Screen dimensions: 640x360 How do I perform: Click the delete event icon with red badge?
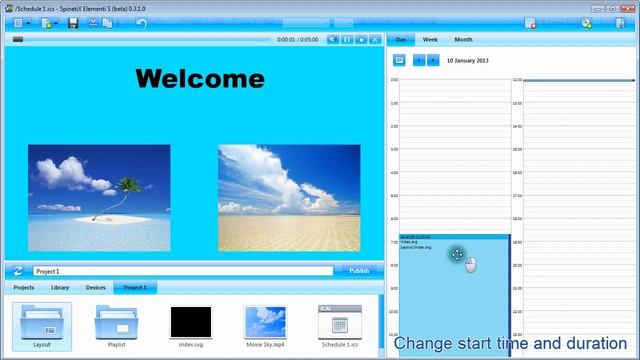pos(530,23)
